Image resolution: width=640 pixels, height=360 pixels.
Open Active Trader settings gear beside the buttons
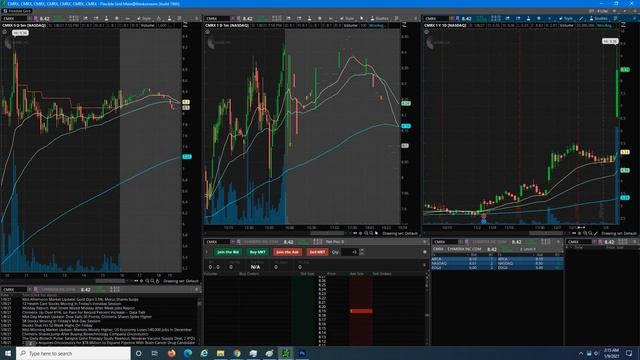[x=424, y=252]
